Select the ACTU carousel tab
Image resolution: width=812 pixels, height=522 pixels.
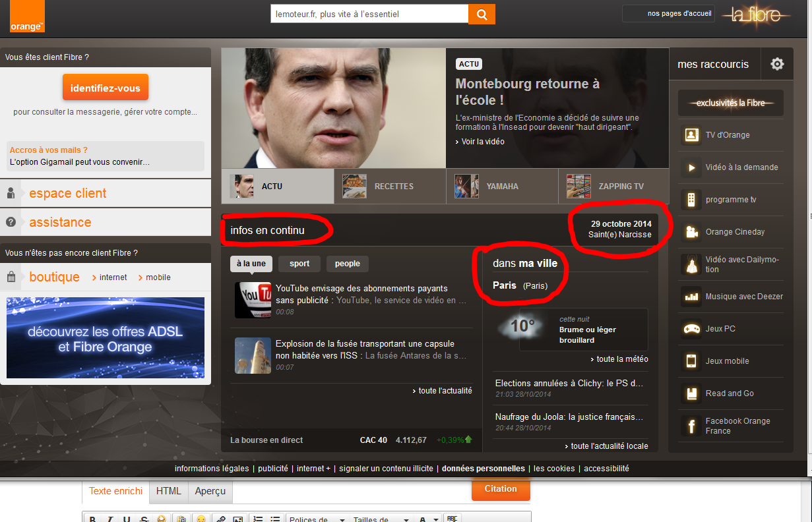coord(277,187)
